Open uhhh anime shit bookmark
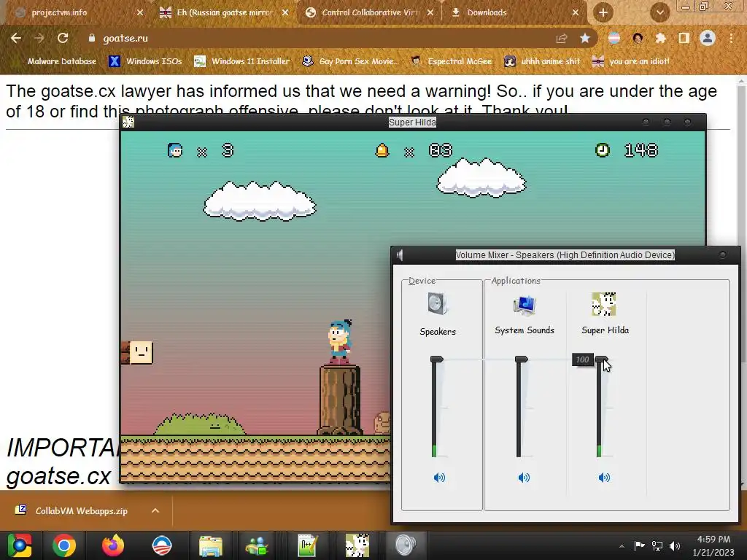Viewport: 747px width, 560px height. click(542, 61)
